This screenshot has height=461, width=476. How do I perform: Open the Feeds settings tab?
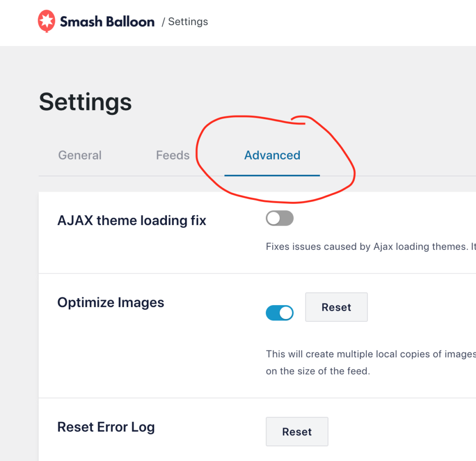click(173, 155)
